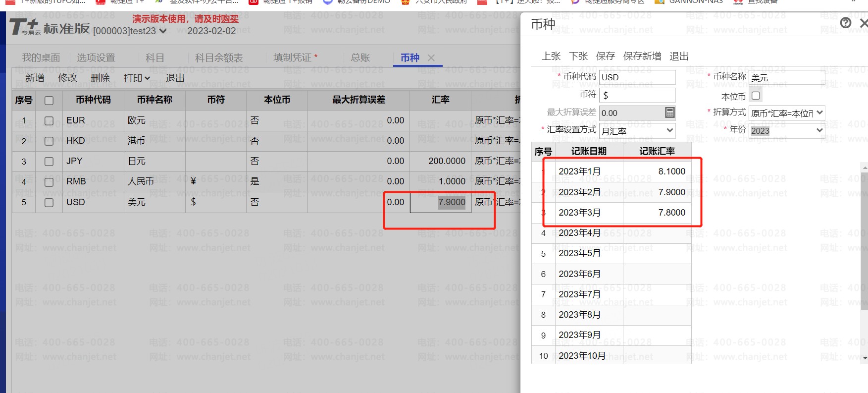Toggle the 本位币 checkbox
868x393 pixels.
[756, 96]
